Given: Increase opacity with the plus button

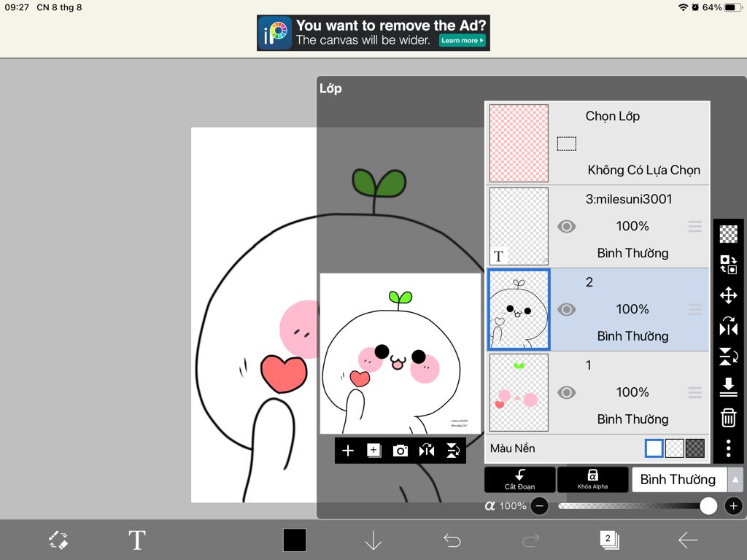Looking at the screenshot, I should pyautogui.click(x=733, y=506).
